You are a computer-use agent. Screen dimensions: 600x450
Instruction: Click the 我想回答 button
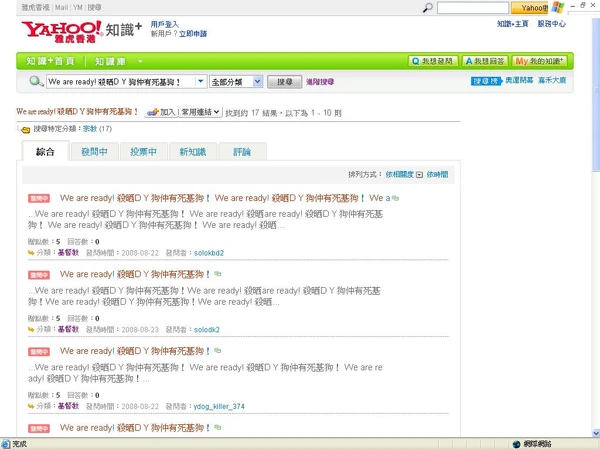tap(485, 61)
